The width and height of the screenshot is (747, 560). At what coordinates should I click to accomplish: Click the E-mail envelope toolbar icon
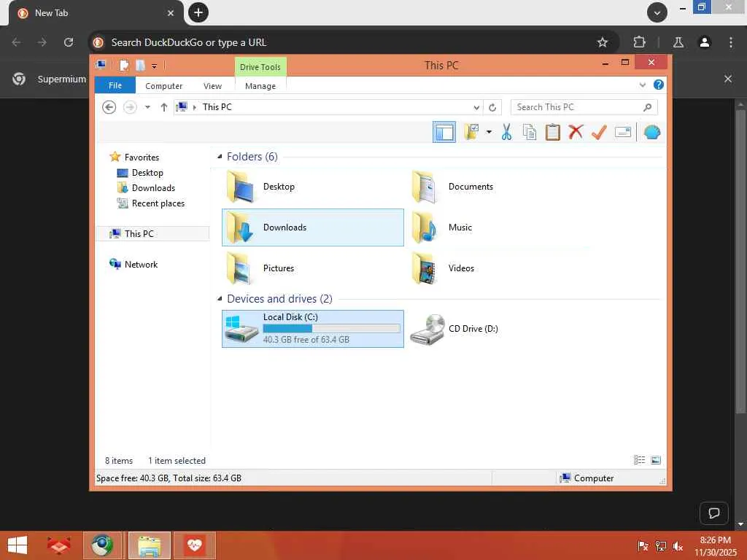623,132
